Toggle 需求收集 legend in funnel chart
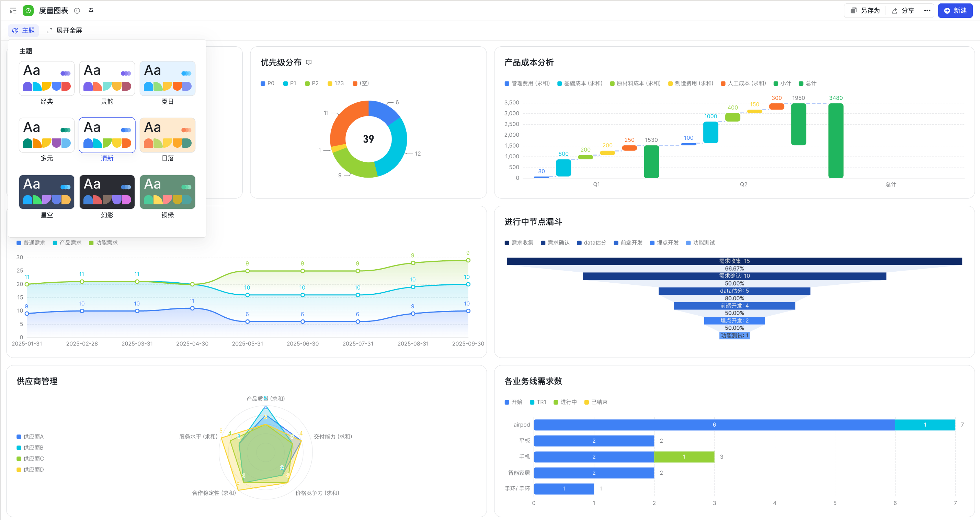This screenshot has height=520, width=980. (519, 243)
